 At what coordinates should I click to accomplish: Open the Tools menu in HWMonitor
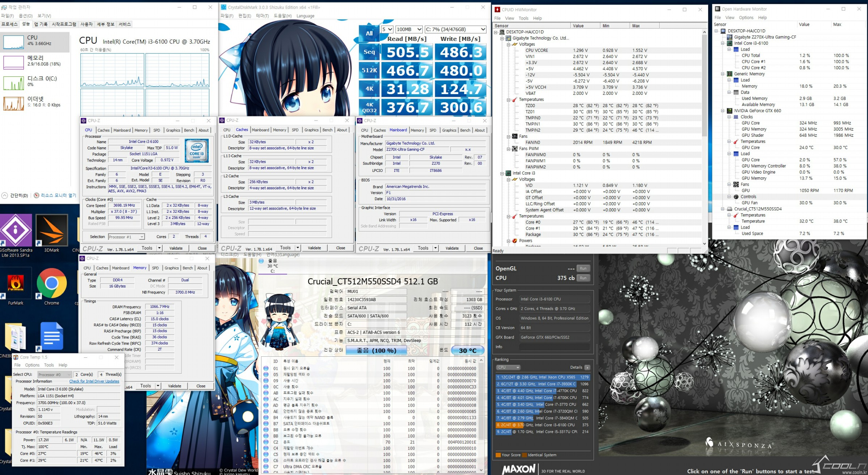(523, 18)
